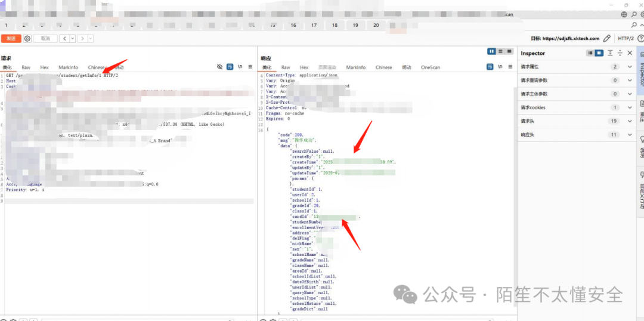Click the "gradeId":29 line in the response
644x321 pixels.
coord(305,205)
